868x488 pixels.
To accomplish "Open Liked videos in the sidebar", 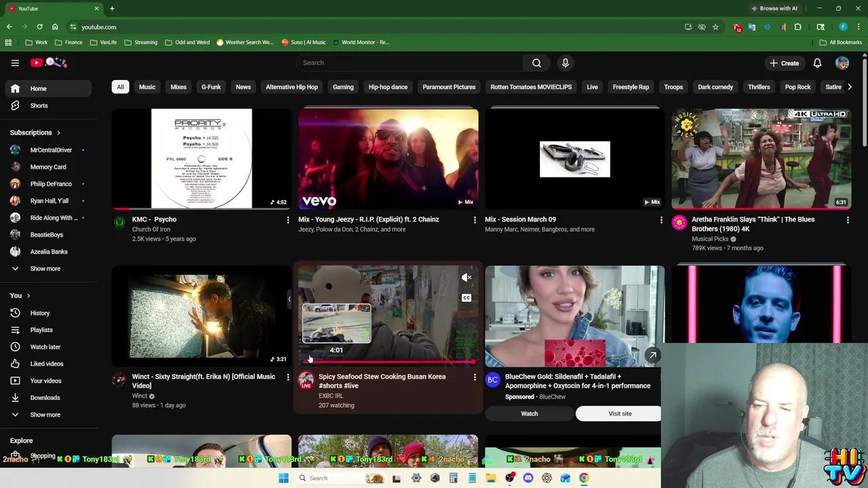I will (x=45, y=364).
